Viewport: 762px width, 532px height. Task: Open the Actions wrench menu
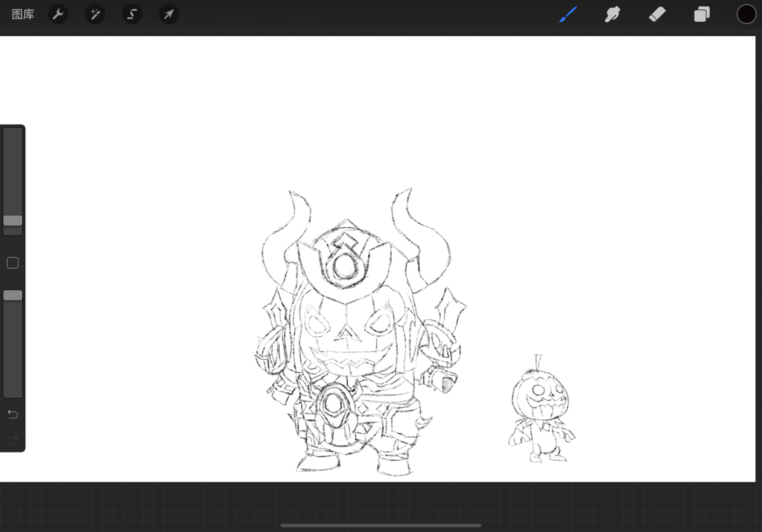[x=58, y=14]
